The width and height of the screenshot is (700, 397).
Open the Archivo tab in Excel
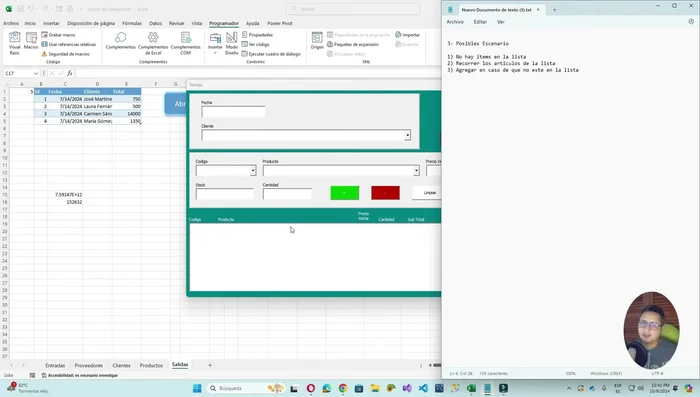(11, 23)
